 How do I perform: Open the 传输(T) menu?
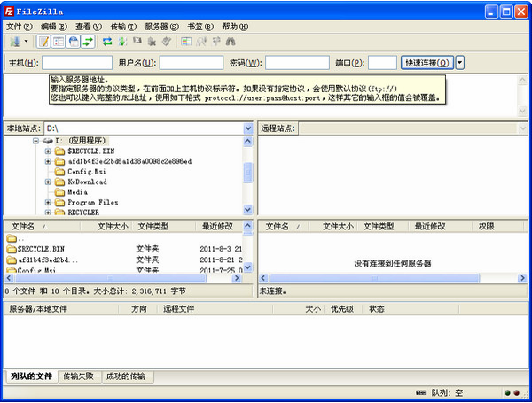pos(123,27)
